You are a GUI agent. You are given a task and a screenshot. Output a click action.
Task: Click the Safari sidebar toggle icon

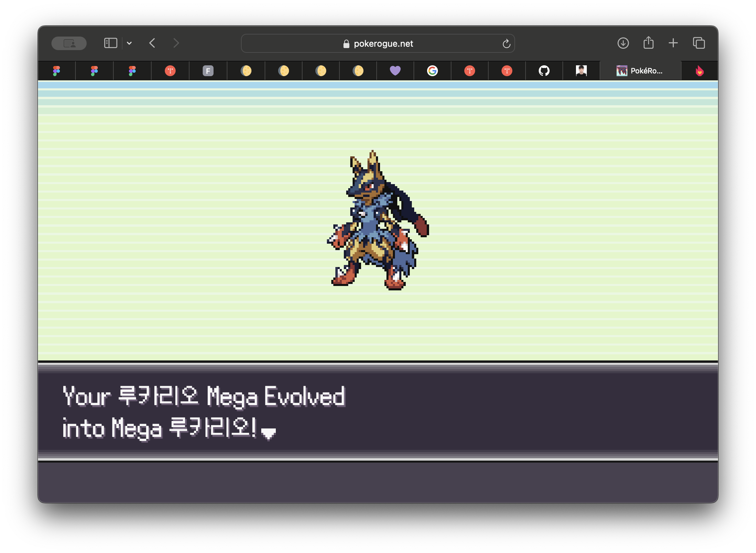coord(110,43)
